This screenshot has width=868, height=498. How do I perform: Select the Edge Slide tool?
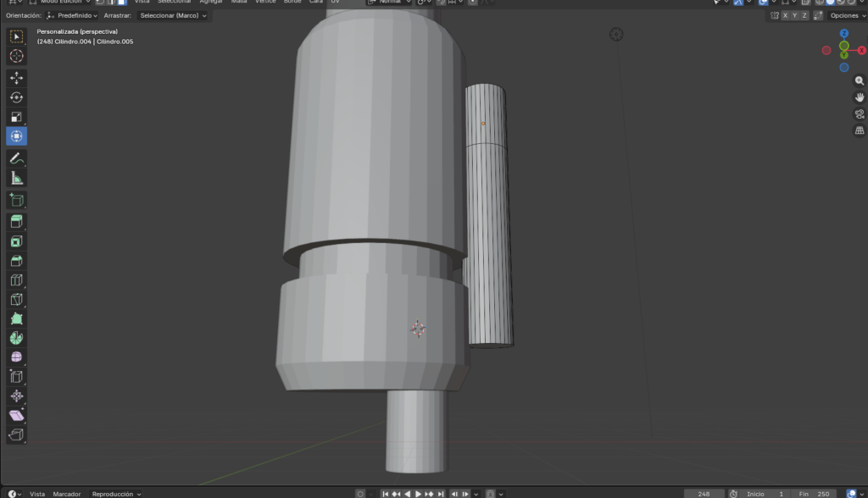click(x=17, y=377)
